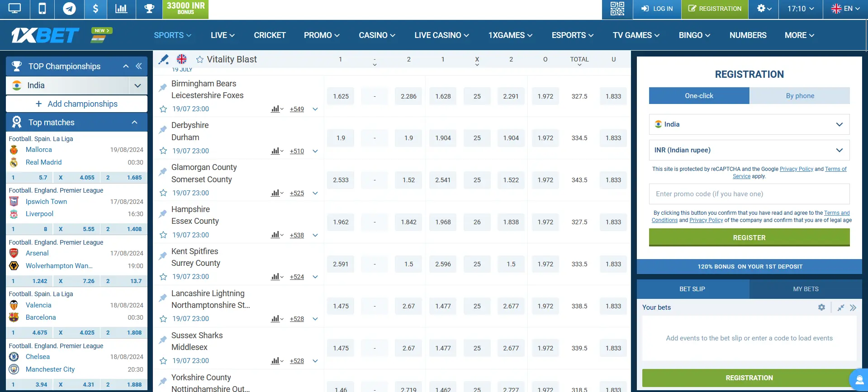Select the One-click registration tab
868x392 pixels.
coord(699,96)
